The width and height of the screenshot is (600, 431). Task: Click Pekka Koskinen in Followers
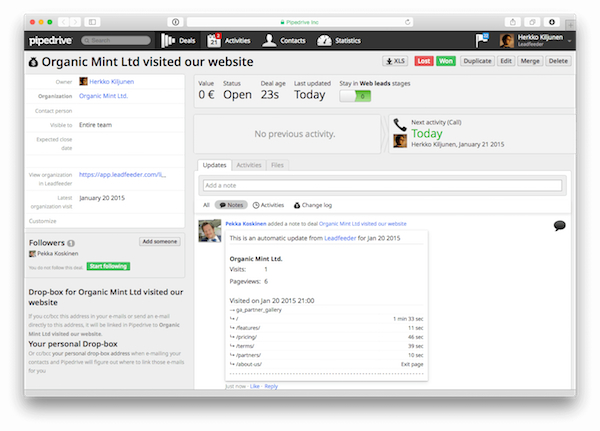pos(57,253)
